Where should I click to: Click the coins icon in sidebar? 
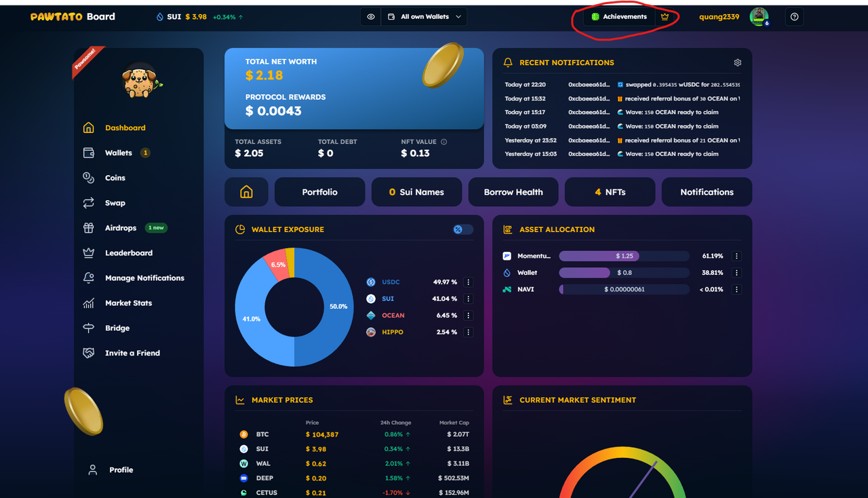pyautogui.click(x=88, y=178)
